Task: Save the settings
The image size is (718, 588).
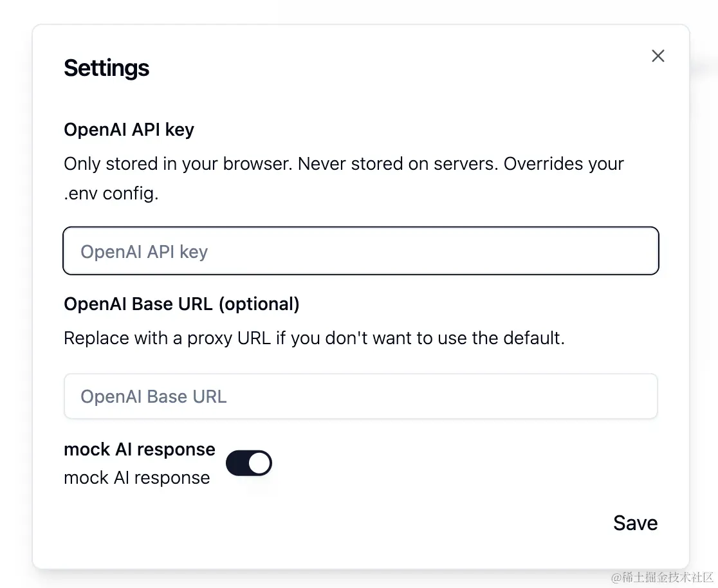Action: point(635,523)
